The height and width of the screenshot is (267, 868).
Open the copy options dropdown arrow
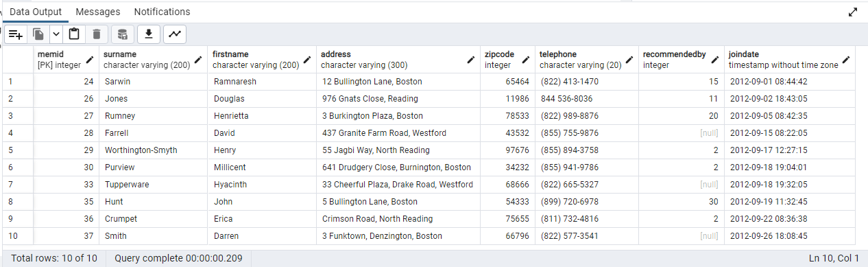click(56, 34)
